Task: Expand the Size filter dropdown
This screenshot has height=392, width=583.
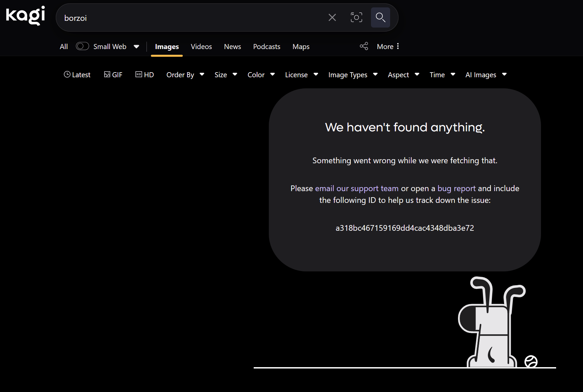Action: tap(226, 75)
